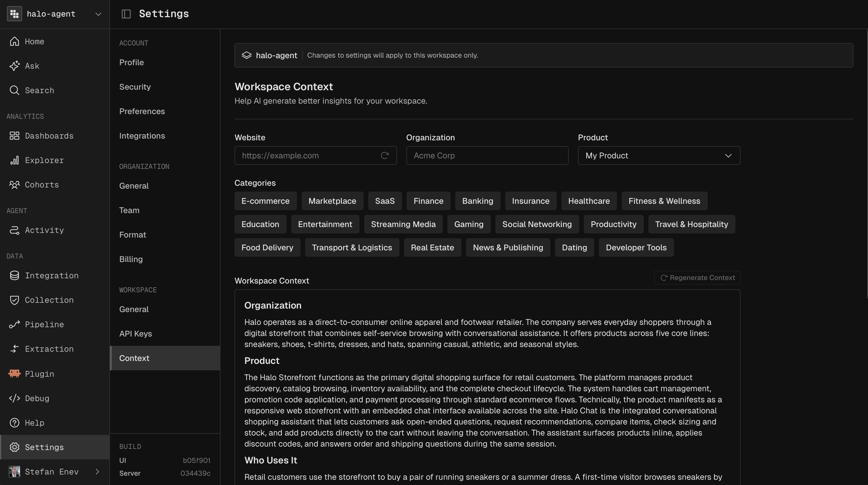Click the Collection shield icon
Screen dimensions: 868x485
point(14,300)
